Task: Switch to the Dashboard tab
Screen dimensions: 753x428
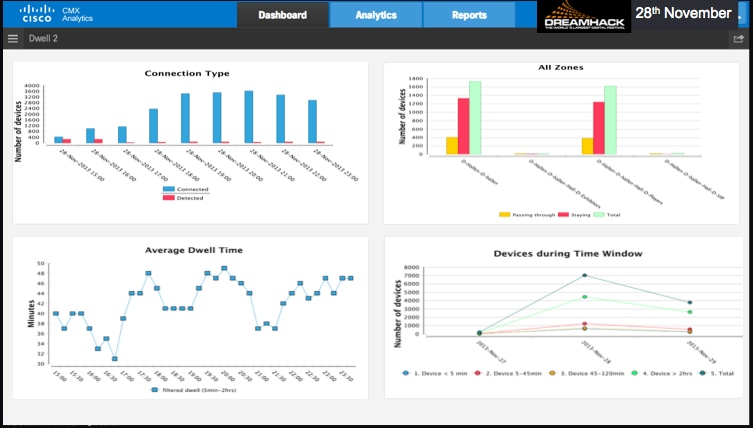Action: coord(283,15)
